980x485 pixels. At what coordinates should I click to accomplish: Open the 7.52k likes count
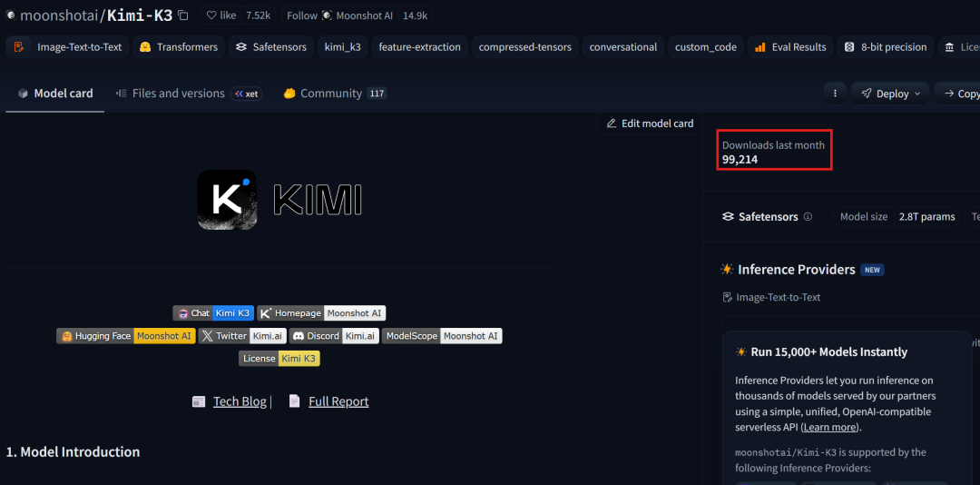pyautogui.click(x=258, y=15)
